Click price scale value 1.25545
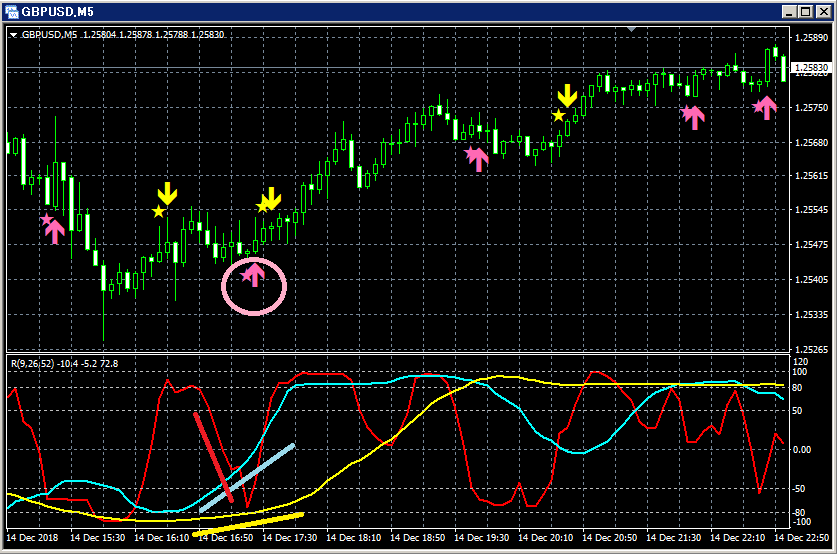 [811, 210]
